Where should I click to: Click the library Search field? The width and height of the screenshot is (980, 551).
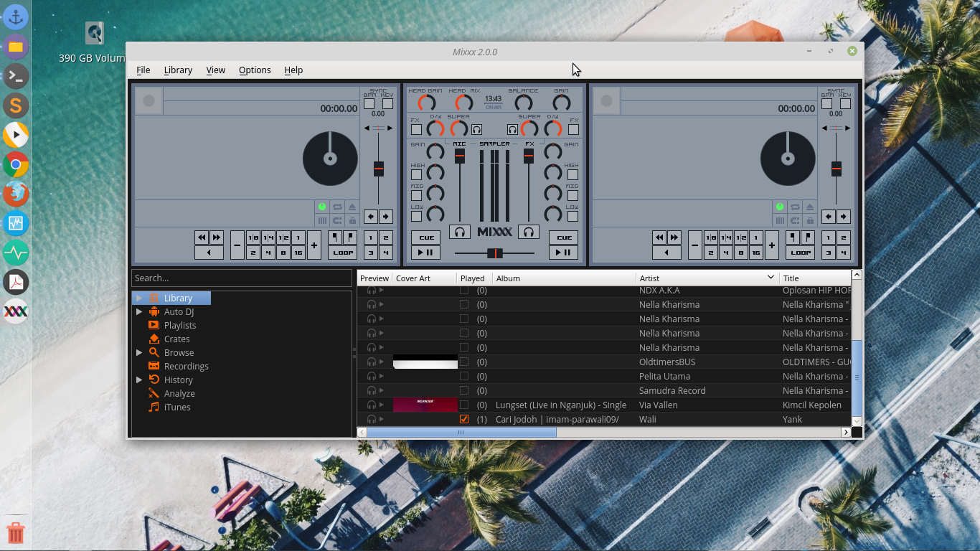click(x=242, y=278)
